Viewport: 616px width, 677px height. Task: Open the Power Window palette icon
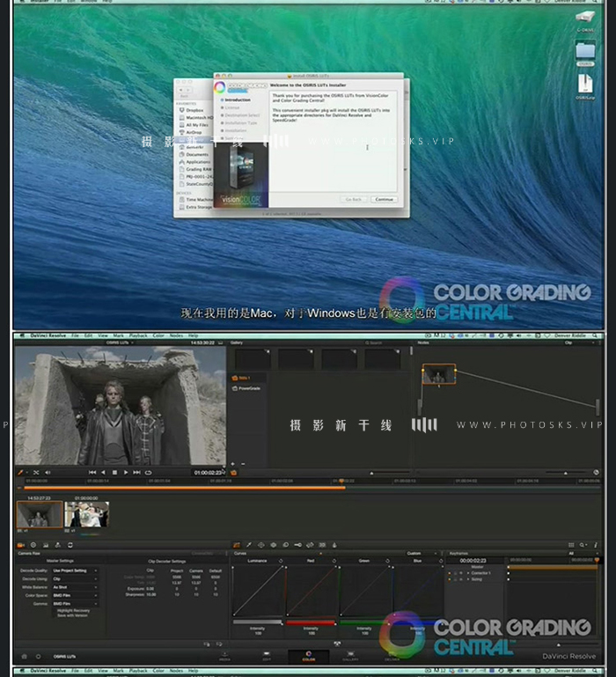pyautogui.click(x=260, y=545)
